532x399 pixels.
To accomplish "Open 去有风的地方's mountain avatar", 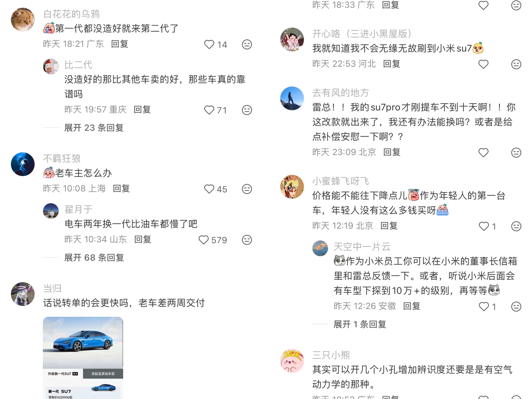I will coord(292,98).
